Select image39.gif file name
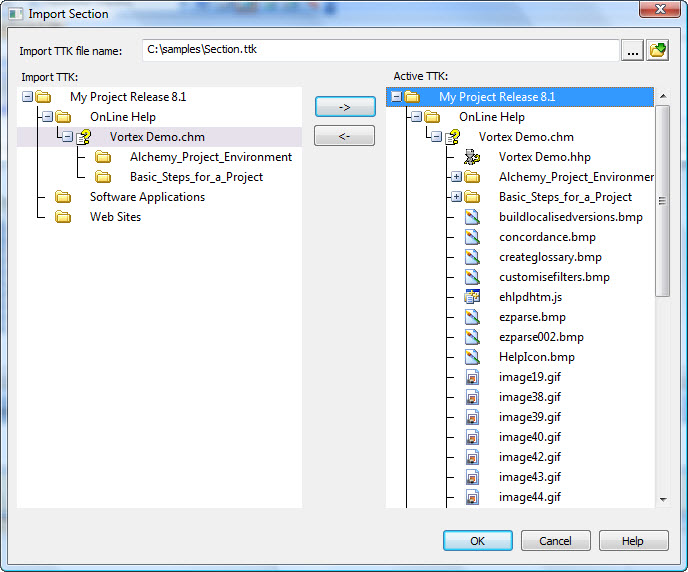Image resolution: width=688 pixels, height=572 pixels. point(530,417)
